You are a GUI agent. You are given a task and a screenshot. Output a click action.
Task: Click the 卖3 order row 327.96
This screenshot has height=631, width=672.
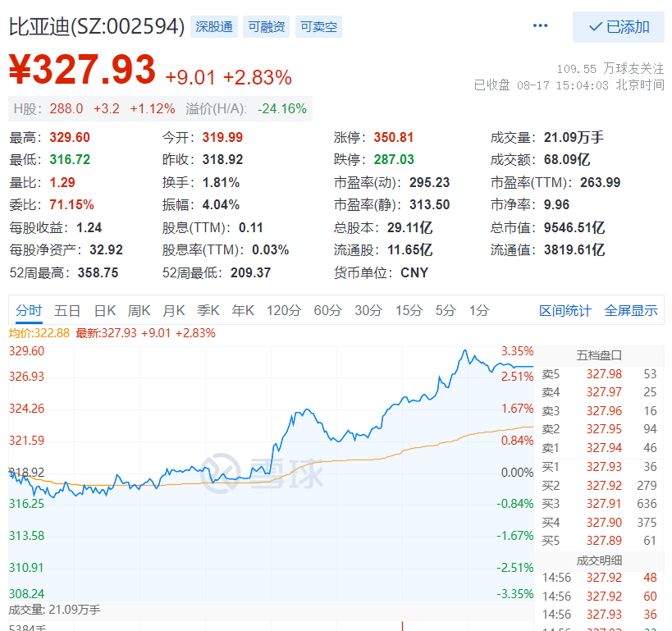click(599, 411)
